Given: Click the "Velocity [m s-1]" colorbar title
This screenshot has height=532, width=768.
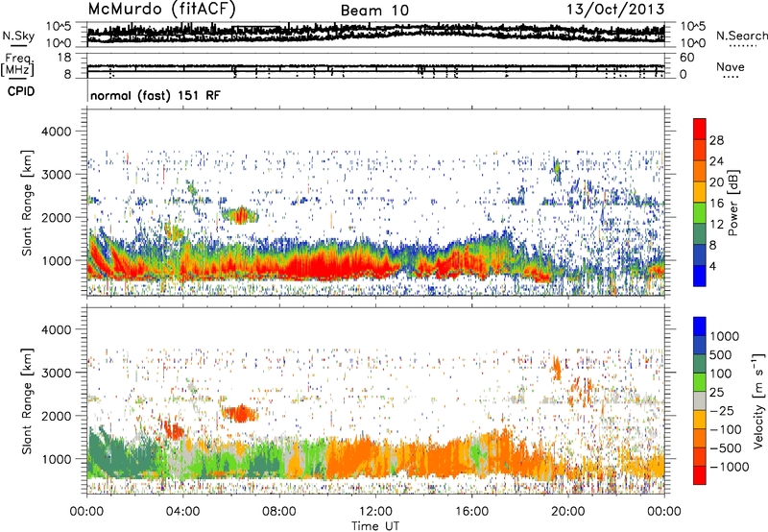Looking at the screenshot, I should 758,400.
